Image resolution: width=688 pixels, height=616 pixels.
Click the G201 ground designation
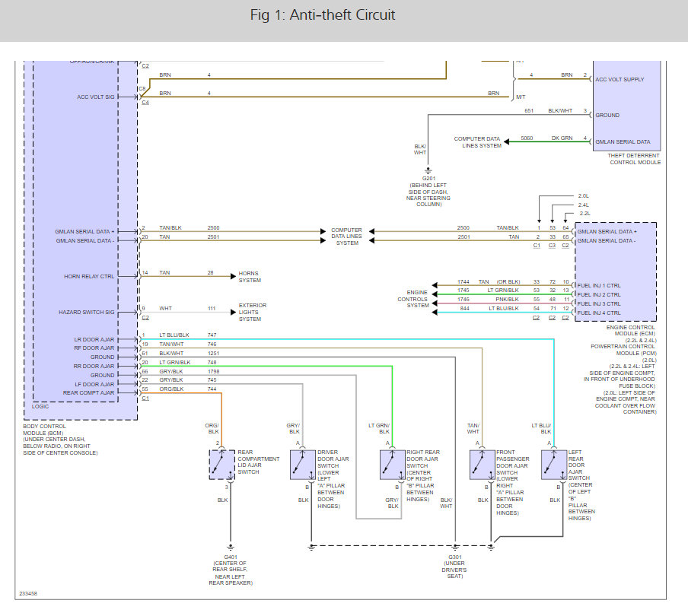(428, 179)
